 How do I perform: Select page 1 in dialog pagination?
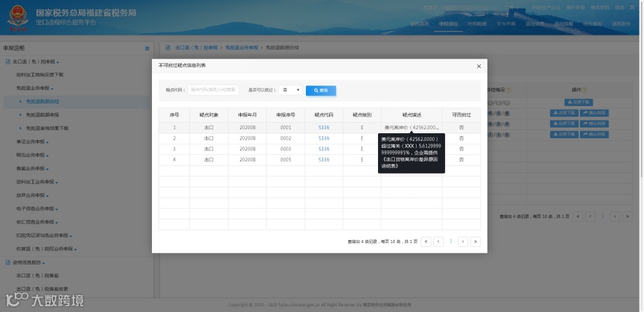[x=451, y=241]
